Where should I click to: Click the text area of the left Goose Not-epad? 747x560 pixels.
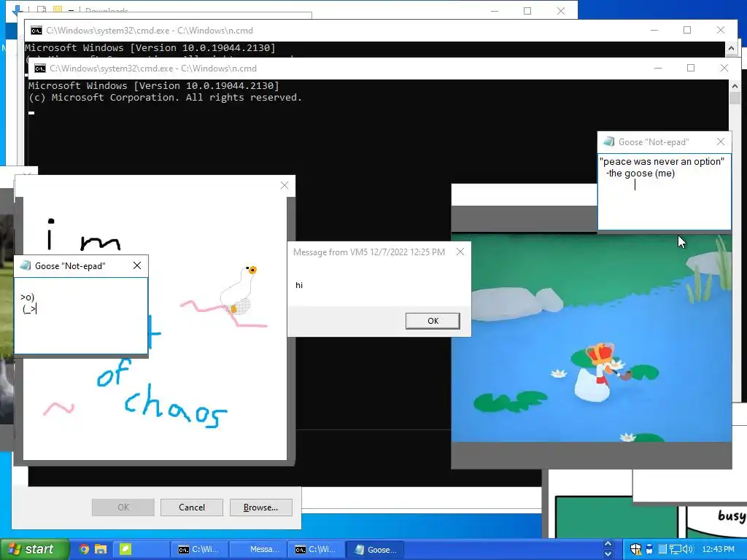(81, 316)
